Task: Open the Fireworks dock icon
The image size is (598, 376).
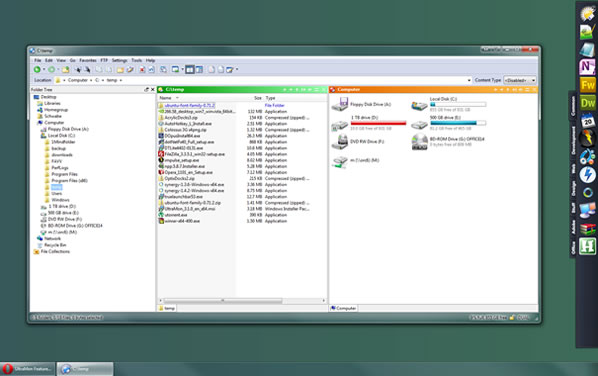Action: [587, 85]
